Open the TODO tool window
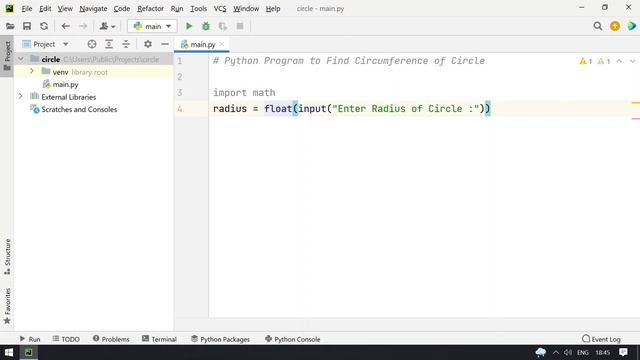 coord(66,339)
